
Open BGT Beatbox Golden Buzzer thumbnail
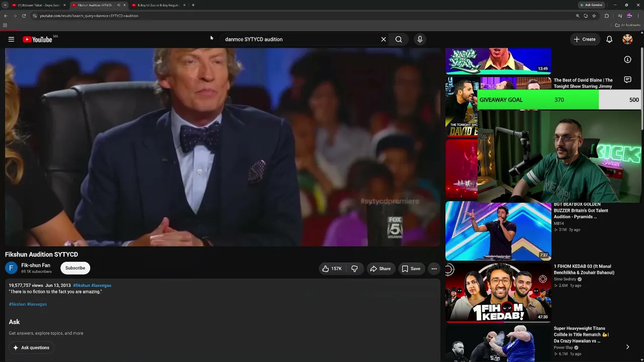coord(498,231)
